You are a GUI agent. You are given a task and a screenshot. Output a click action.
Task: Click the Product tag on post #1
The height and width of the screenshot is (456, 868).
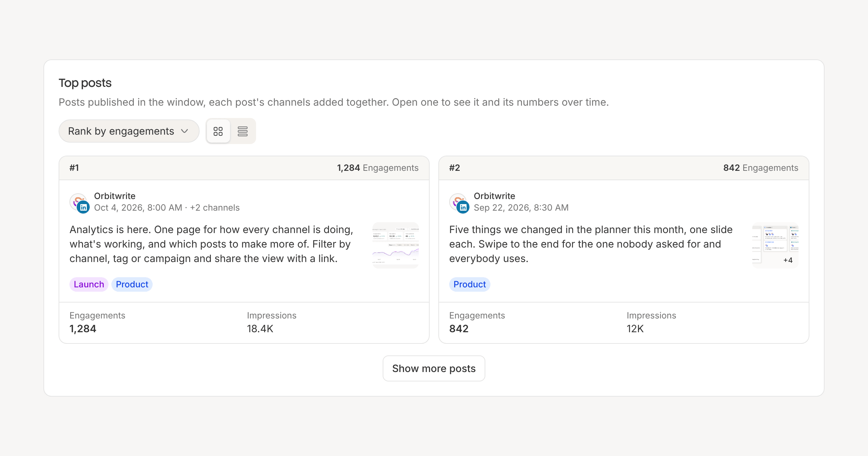pos(132,284)
